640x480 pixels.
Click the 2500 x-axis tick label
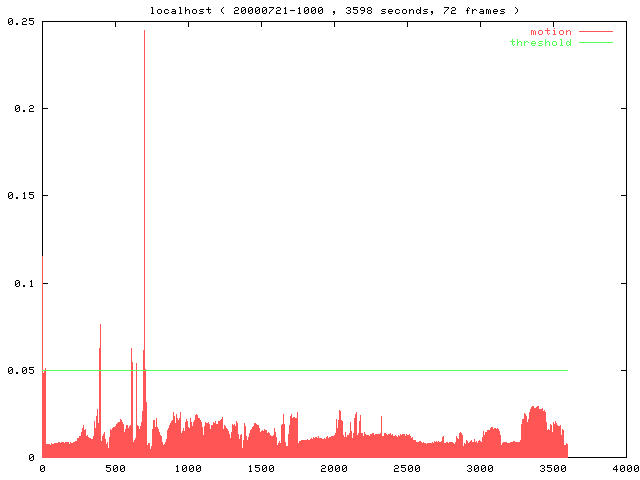(407, 468)
